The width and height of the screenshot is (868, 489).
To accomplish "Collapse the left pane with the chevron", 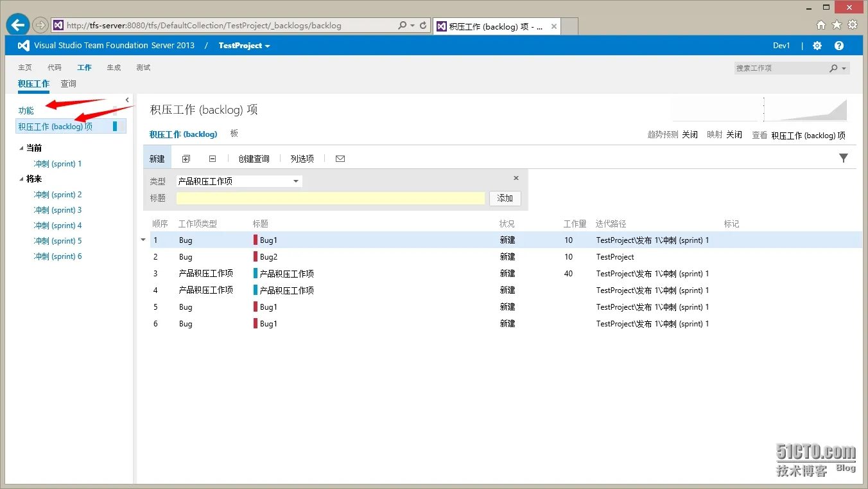I will pyautogui.click(x=127, y=100).
